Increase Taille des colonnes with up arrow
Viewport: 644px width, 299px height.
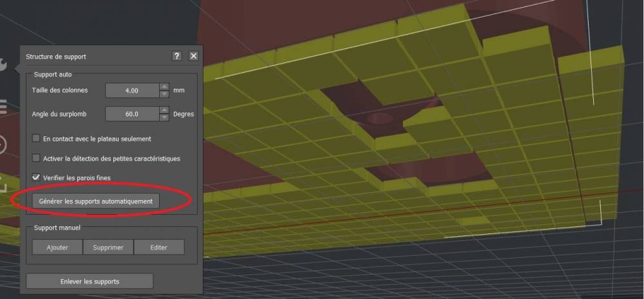pyautogui.click(x=164, y=87)
